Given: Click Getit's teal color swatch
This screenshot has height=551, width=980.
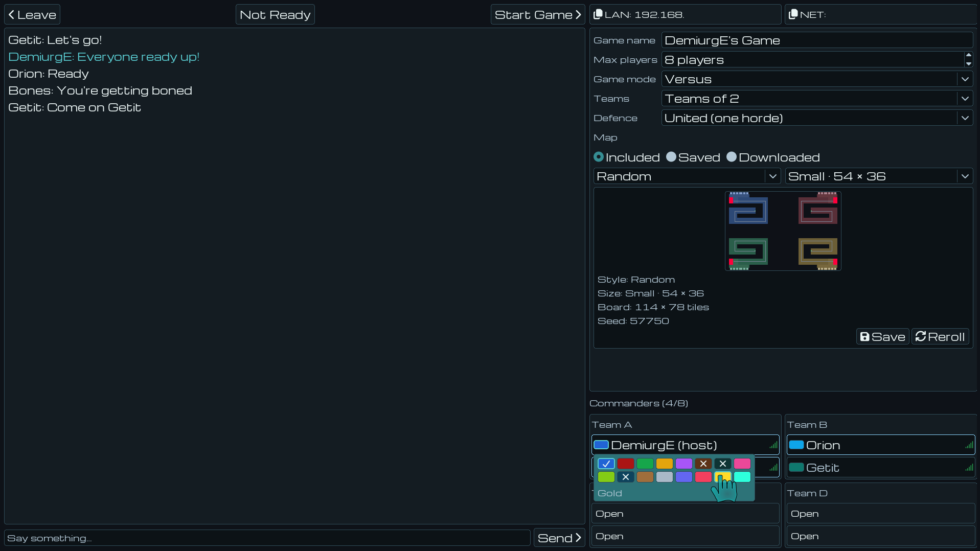Looking at the screenshot, I should (x=796, y=467).
